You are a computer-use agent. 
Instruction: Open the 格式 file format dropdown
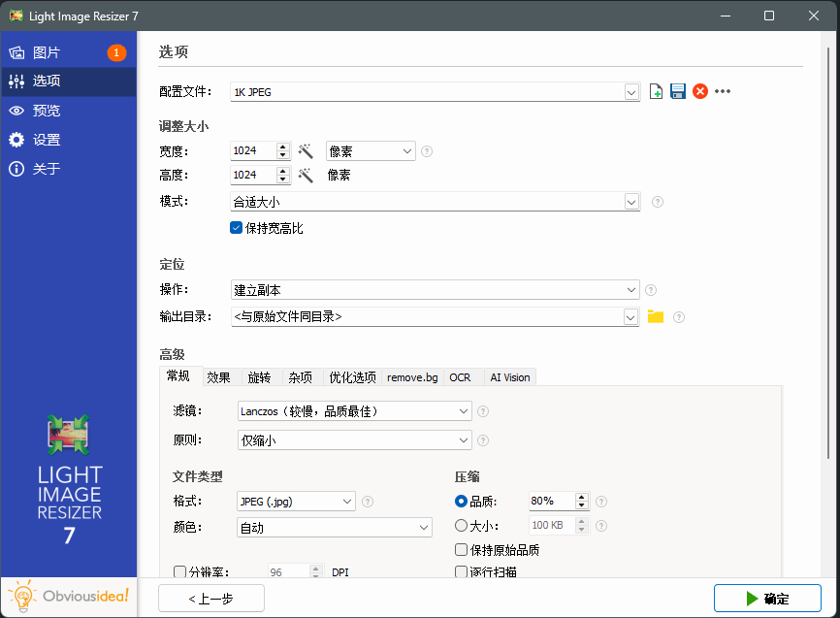tap(347, 501)
